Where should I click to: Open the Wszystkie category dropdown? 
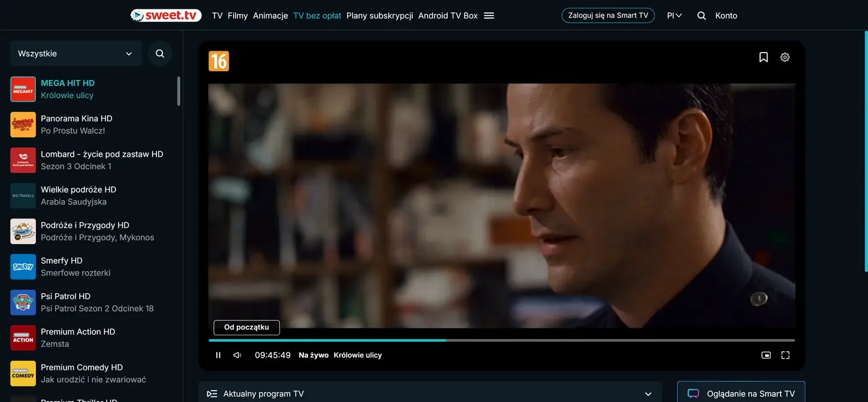(76, 54)
